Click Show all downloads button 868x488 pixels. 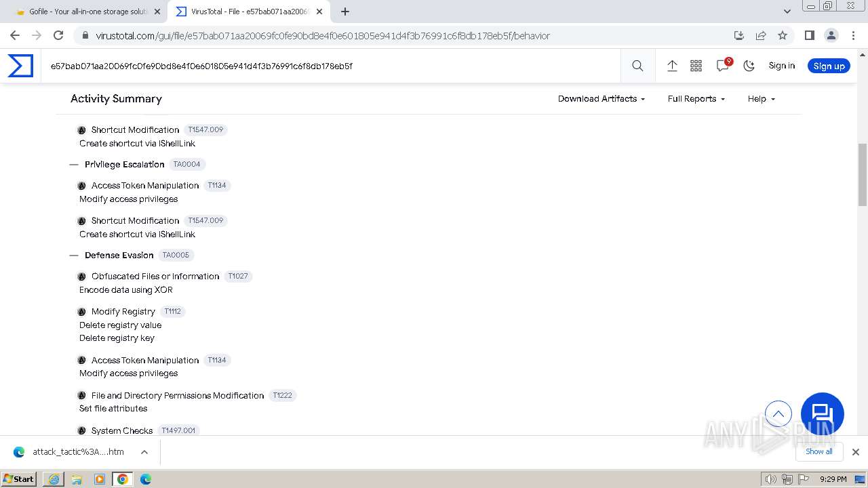[x=819, y=451]
